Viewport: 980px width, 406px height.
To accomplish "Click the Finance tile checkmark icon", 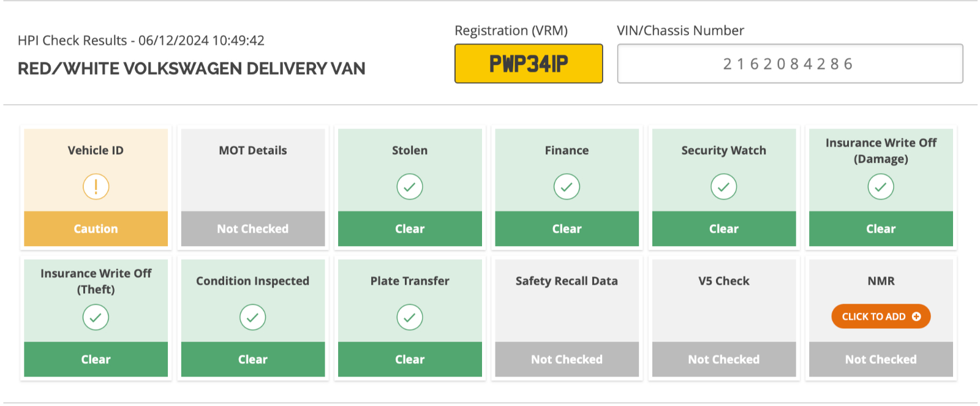I will pyautogui.click(x=567, y=186).
